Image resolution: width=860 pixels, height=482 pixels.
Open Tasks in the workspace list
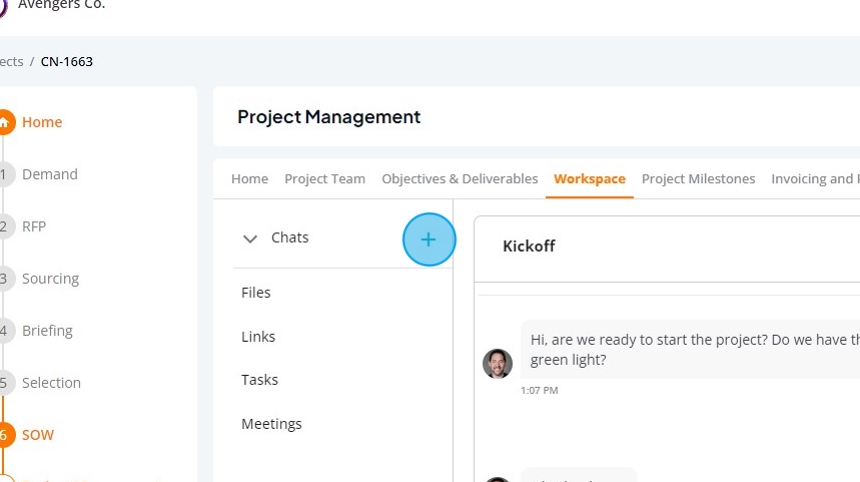tap(259, 380)
